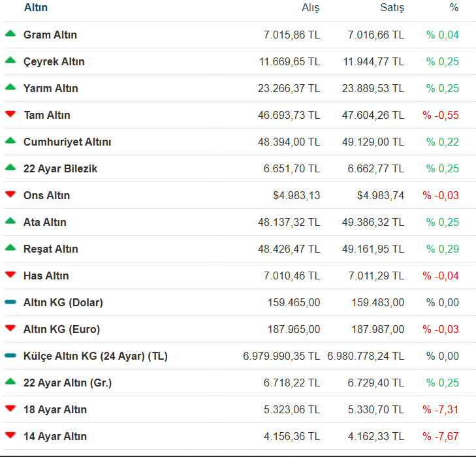Click the red down arrow beside 14 Ayar Altın
Image resolution: width=476 pixels, height=457 pixels.
[10, 435]
